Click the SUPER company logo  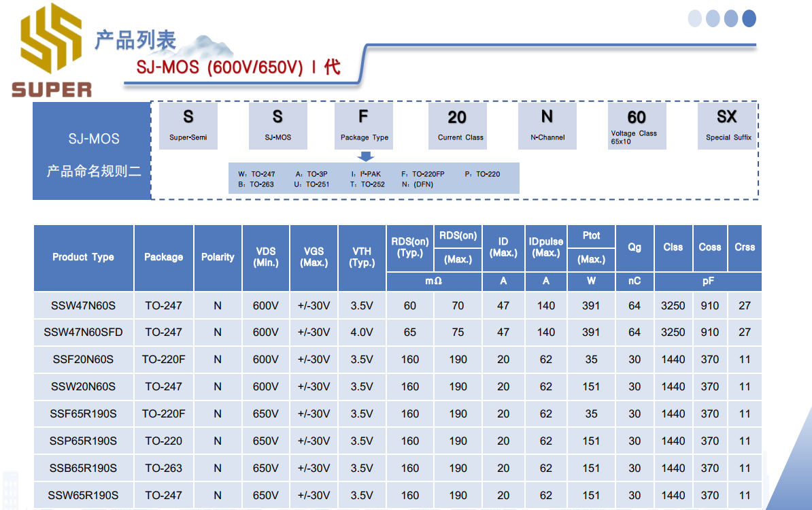coord(51,50)
